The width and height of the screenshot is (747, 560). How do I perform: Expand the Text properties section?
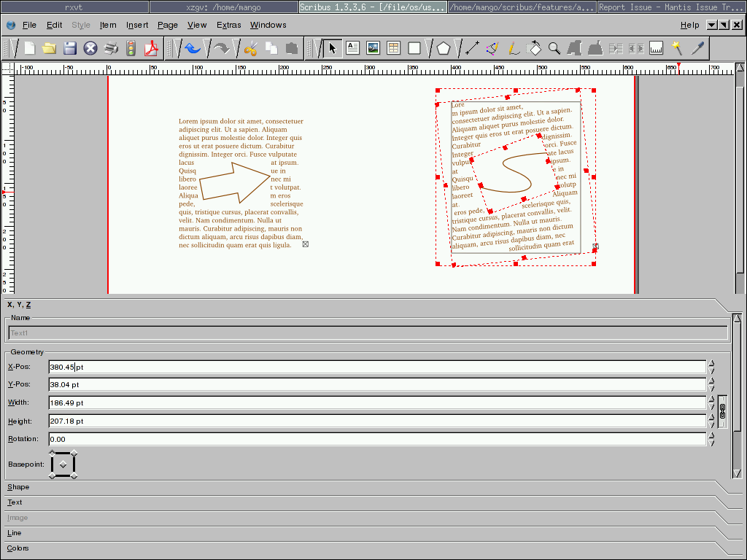pos(15,502)
